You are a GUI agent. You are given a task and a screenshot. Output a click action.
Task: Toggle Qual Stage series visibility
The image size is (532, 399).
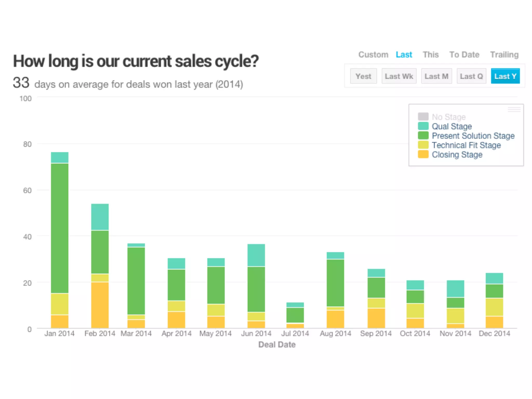click(451, 127)
